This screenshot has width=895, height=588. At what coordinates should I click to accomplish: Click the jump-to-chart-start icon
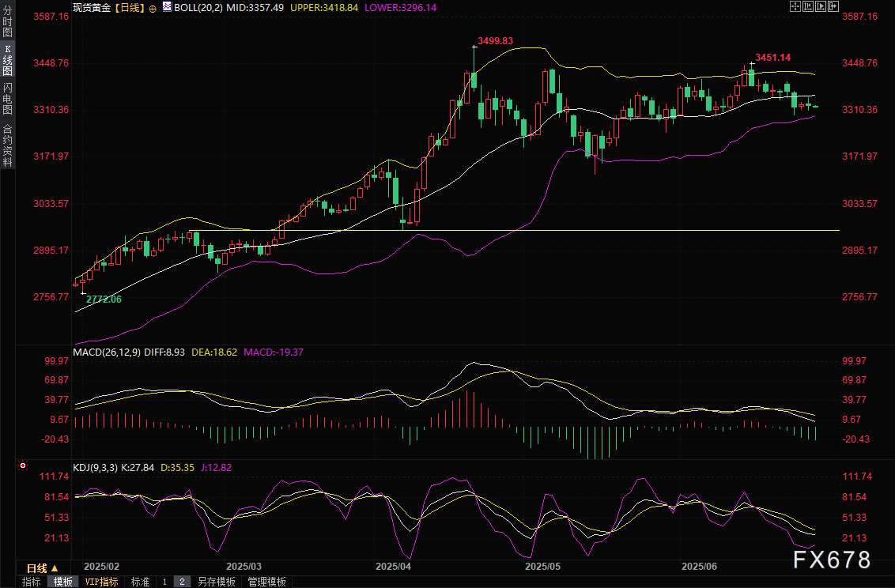[x=808, y=6]
